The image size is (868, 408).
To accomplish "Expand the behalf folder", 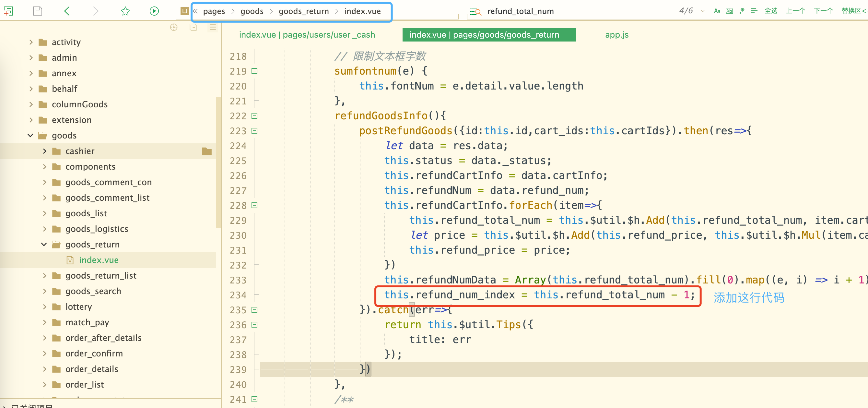I will (31, 89).
